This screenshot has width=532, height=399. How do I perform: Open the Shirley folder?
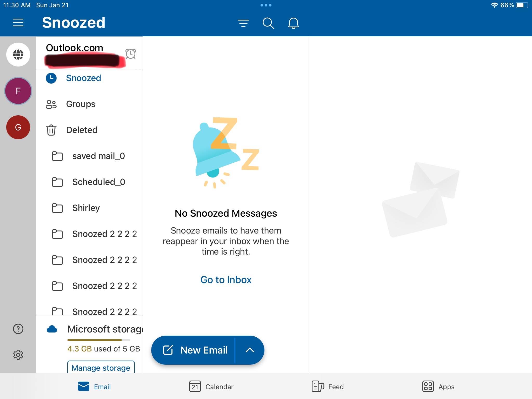(x=86, y=208)
